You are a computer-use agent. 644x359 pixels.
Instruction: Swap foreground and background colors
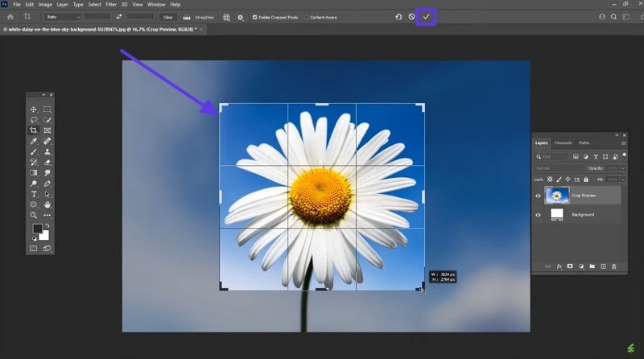click(x=47, y=225)
